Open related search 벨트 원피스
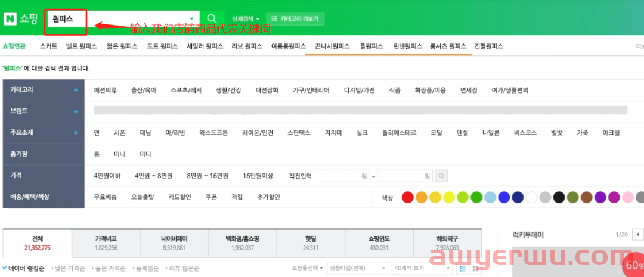This screenshot has width=644, height=277. tap(81, 46)
